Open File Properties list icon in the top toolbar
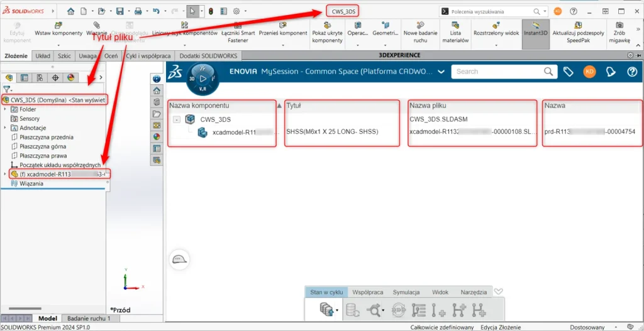 223,11
